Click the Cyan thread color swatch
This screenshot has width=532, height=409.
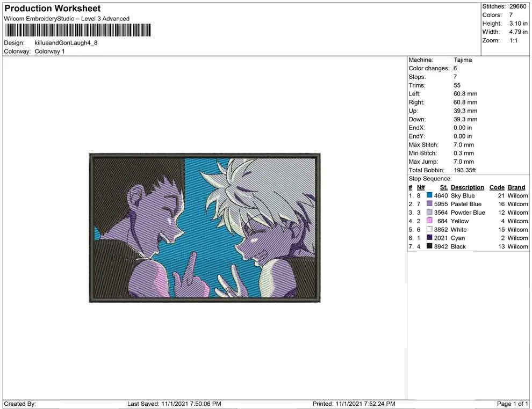point(429,238)
